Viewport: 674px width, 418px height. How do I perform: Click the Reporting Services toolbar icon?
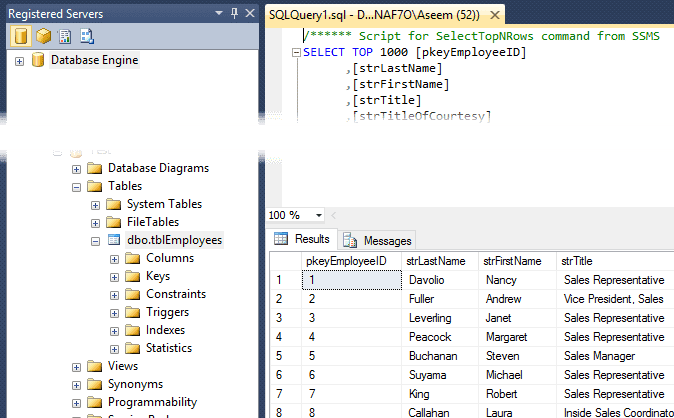65,37
